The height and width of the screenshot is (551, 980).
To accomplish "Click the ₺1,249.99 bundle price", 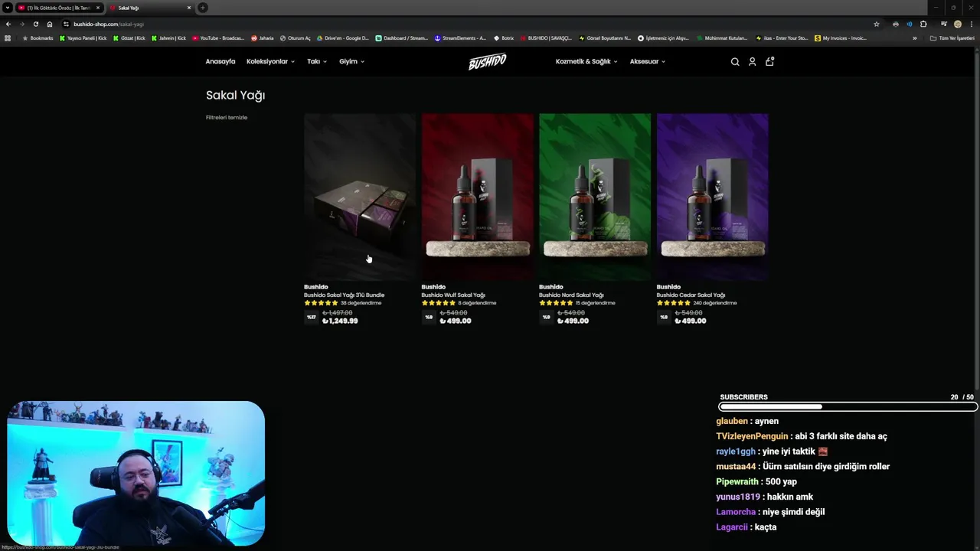I will (x=340, y=321).
